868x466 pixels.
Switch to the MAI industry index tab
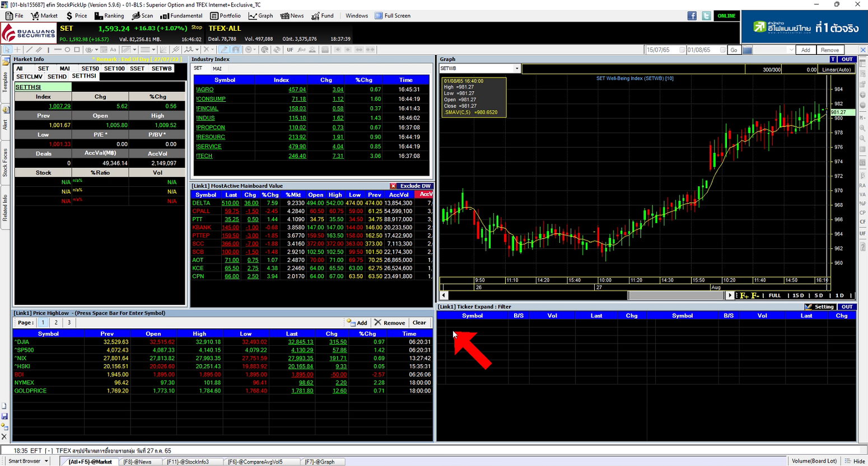point(217,69)
